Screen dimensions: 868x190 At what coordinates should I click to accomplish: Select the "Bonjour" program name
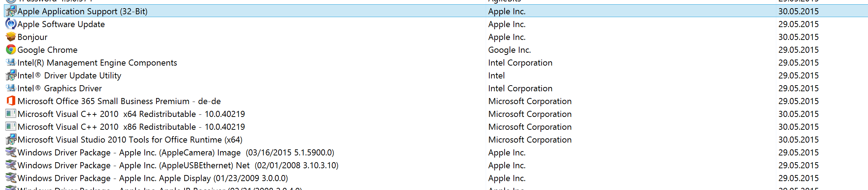(32, 37)
